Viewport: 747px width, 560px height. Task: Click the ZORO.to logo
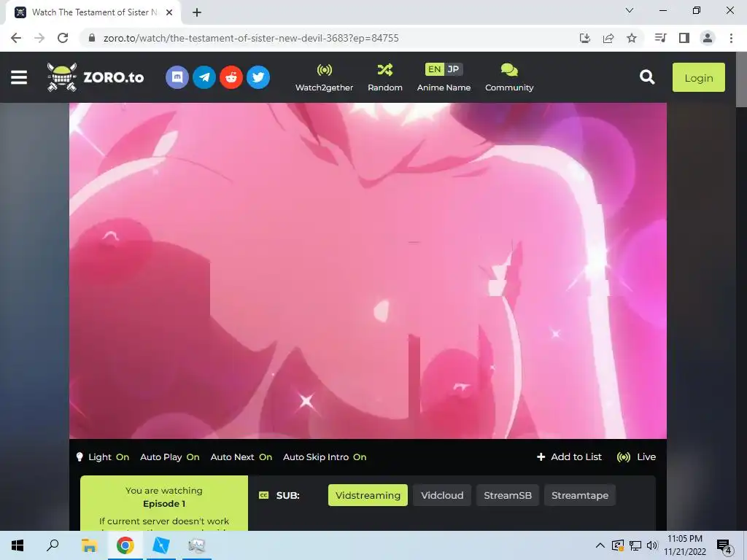pyautogui.click(x=96, y=77)
